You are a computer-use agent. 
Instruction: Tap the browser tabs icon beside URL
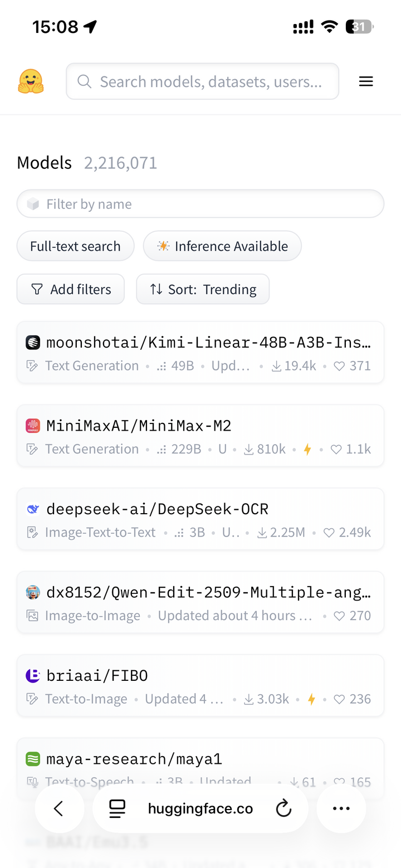(x=118, y=808)
